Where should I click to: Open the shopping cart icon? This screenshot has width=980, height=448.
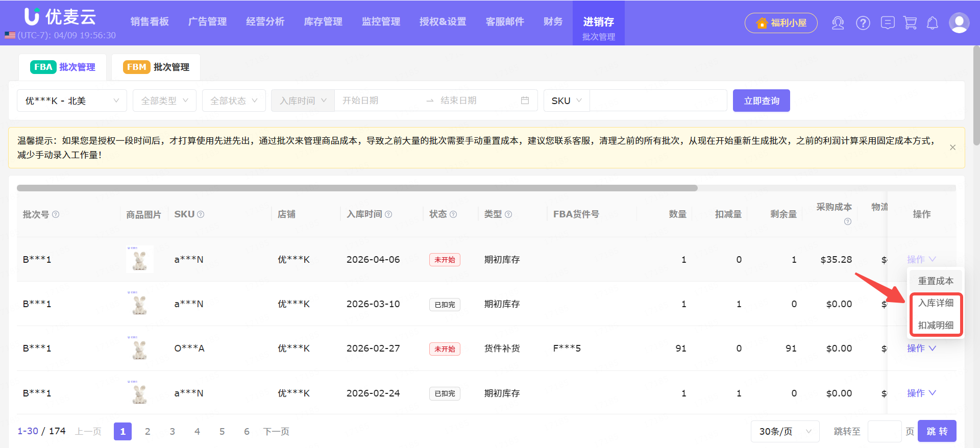pos(910,23)
